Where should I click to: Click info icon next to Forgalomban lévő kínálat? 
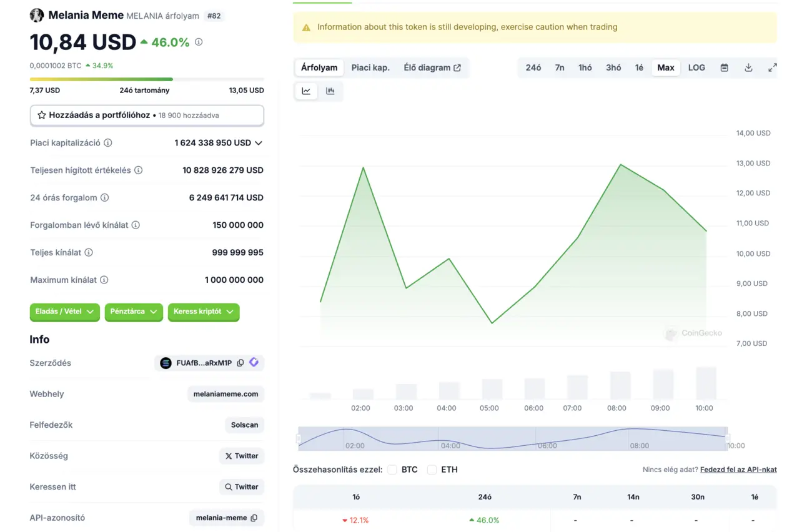coord(136,225)
